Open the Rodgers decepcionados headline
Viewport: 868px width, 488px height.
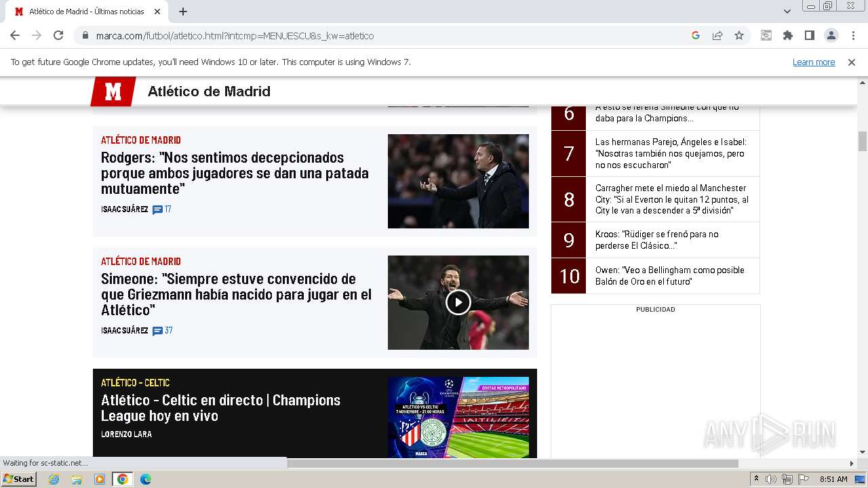(235, 173)
